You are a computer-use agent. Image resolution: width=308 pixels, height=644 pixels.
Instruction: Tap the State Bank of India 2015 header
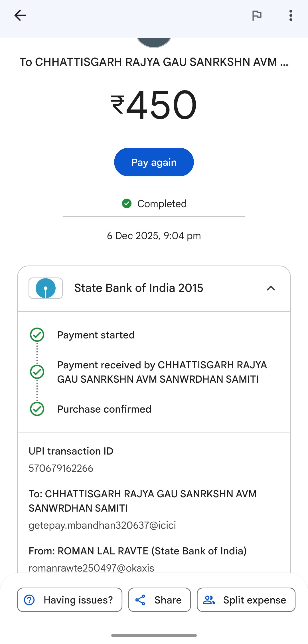(x=139, y=288)
